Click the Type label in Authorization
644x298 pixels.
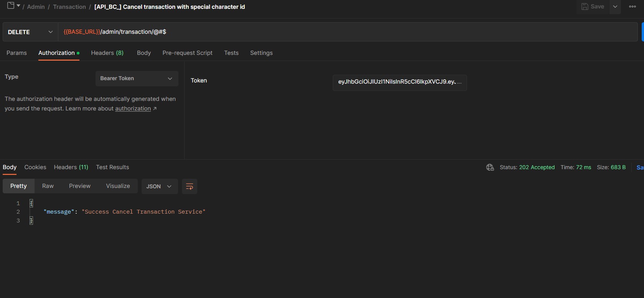[x=12, y=77]
